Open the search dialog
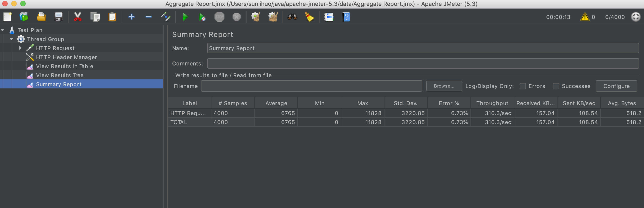This screenshot has height=208, width=644. 292,17
